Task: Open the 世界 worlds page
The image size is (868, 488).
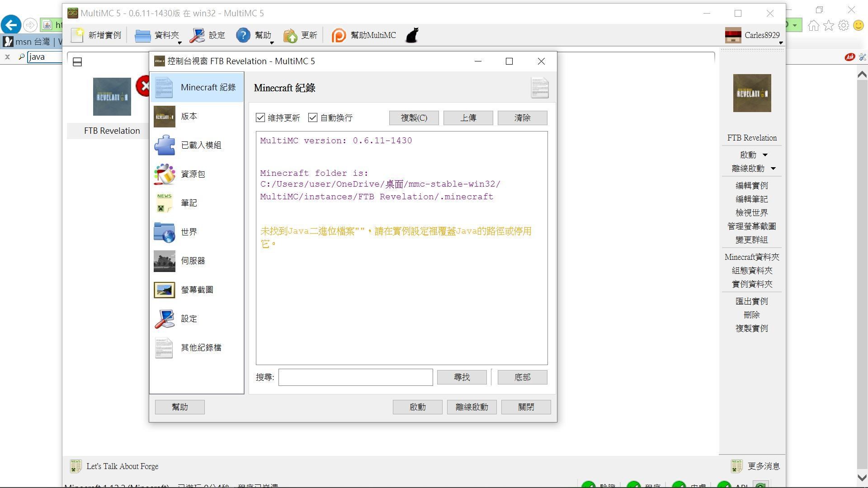Action: [x=197, y=232]
